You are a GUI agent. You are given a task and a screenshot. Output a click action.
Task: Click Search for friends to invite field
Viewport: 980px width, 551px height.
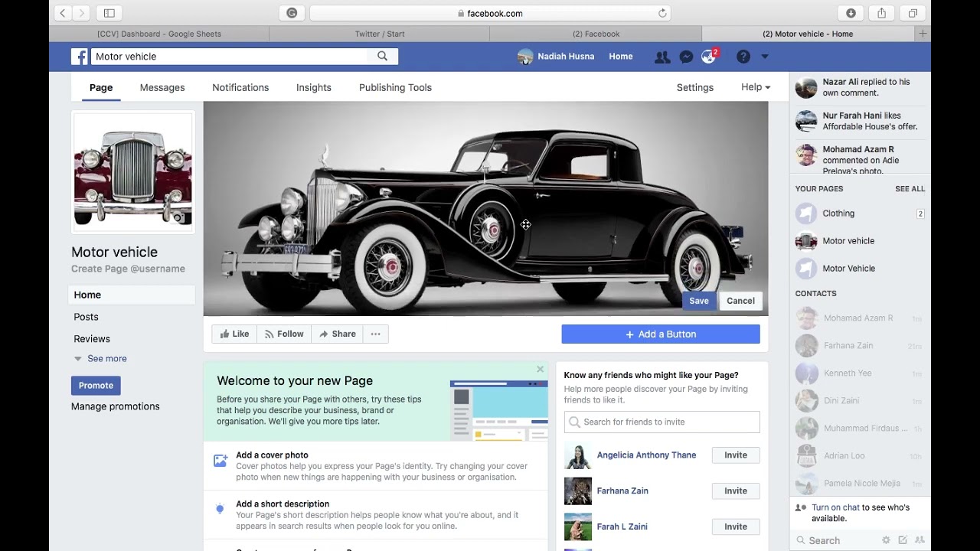coord(662,422)
